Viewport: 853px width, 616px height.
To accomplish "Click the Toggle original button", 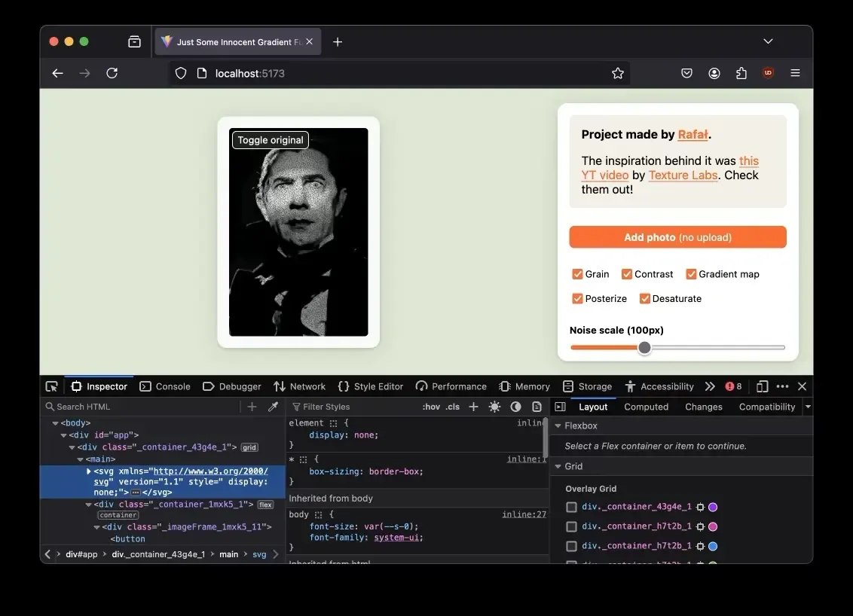I will (271, 140).
